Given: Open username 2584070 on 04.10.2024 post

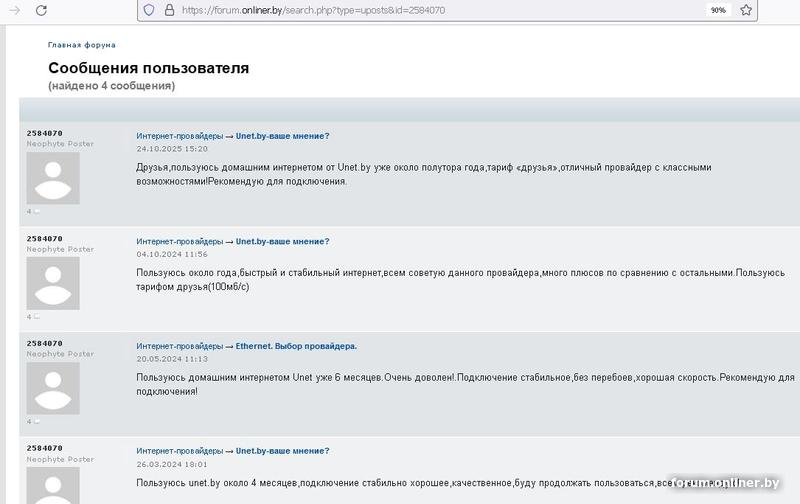Looking at the screenshot, I should click(x=44, y=238).
